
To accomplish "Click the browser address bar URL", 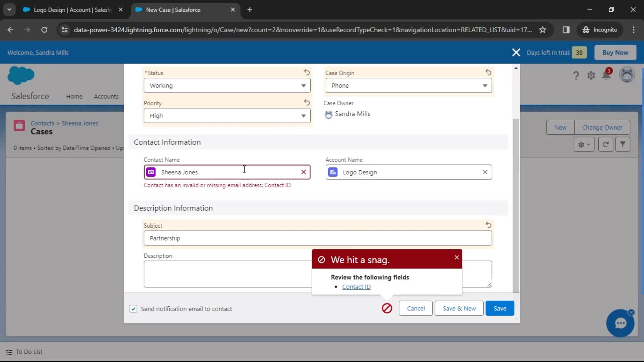I will click(x=303, y=30).
